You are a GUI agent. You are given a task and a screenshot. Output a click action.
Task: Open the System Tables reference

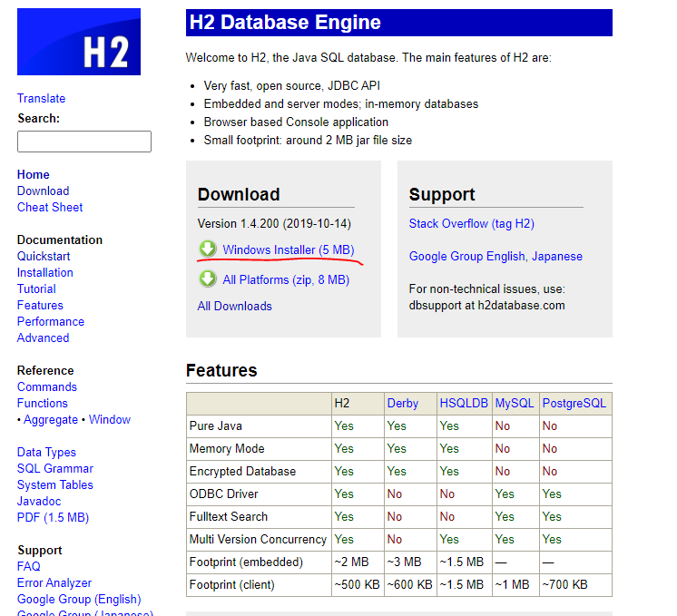54,484
